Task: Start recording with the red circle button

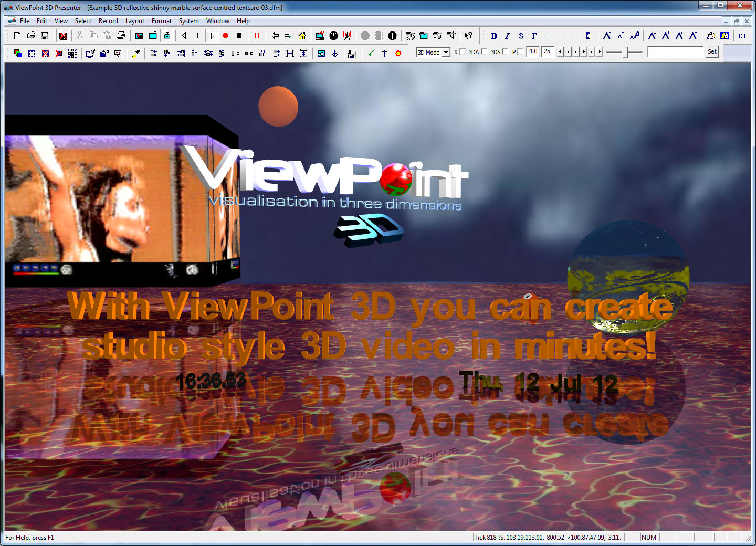Action: pyautogui.click(x=226, y=36)
